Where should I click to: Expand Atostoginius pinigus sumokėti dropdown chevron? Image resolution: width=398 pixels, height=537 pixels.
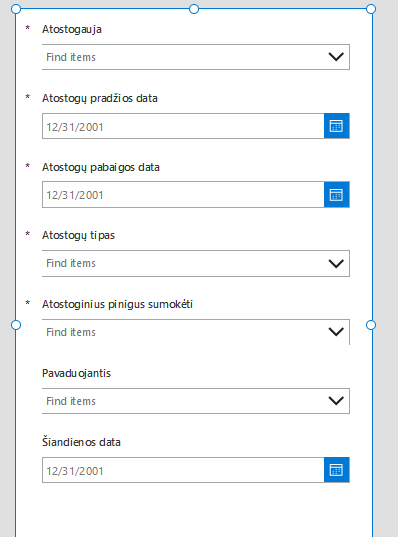point(336,332)
